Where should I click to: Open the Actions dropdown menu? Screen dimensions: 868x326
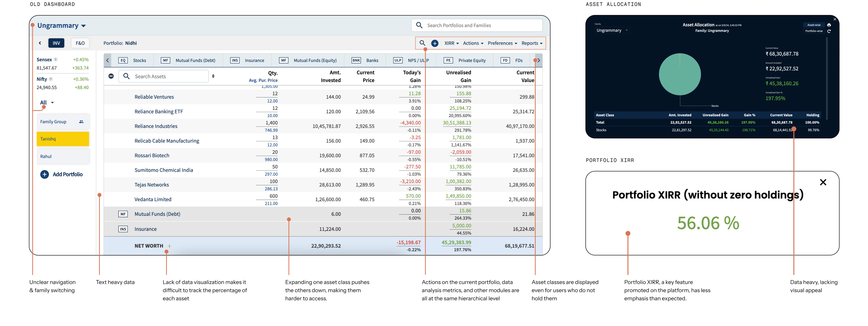pyautogui.click(x=473, y=43)
